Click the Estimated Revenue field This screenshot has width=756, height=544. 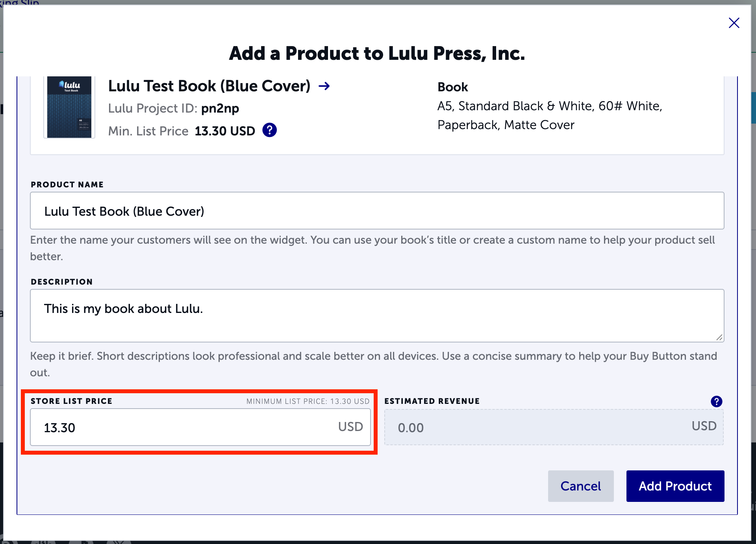pyautogui.click(x=554, y=427)
